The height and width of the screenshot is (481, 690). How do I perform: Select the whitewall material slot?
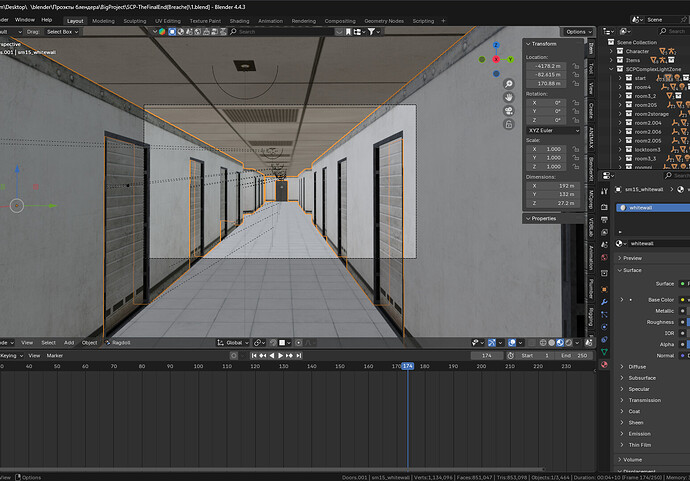coord(653,208)
